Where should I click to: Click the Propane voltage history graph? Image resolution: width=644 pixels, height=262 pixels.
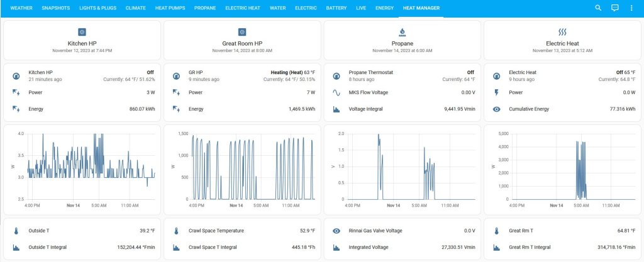coord(402,168)
